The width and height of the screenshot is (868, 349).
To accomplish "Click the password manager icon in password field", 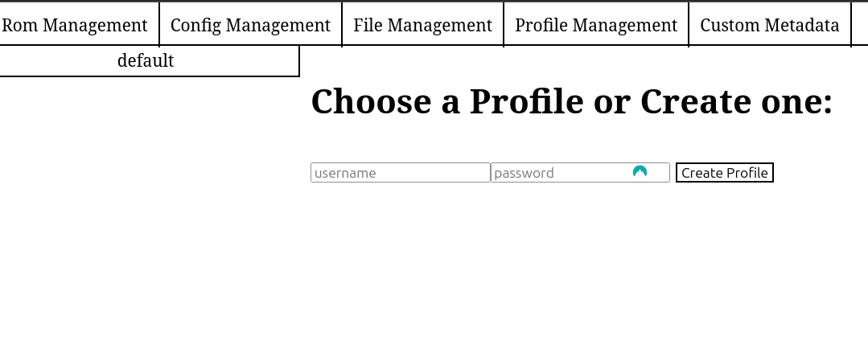I will (x=640, y=171).
